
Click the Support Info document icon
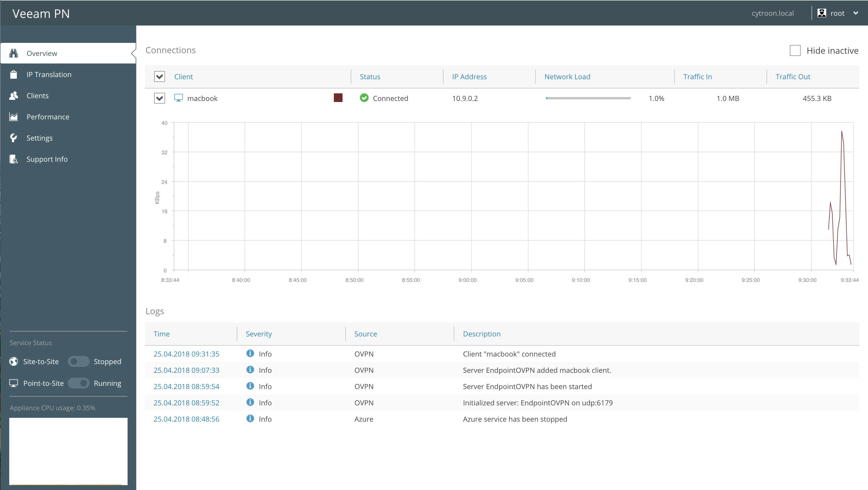point(14,159)
